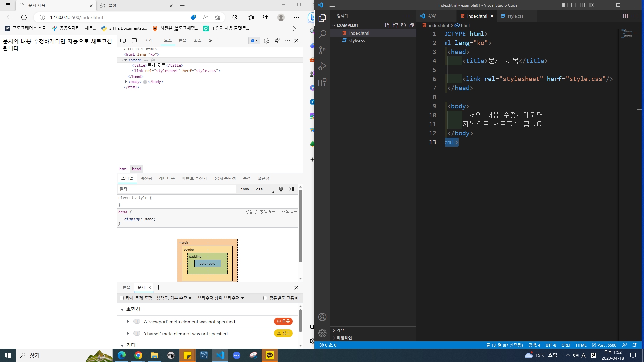Check '종류별로 그룹화' checkbox

(265, 298)
